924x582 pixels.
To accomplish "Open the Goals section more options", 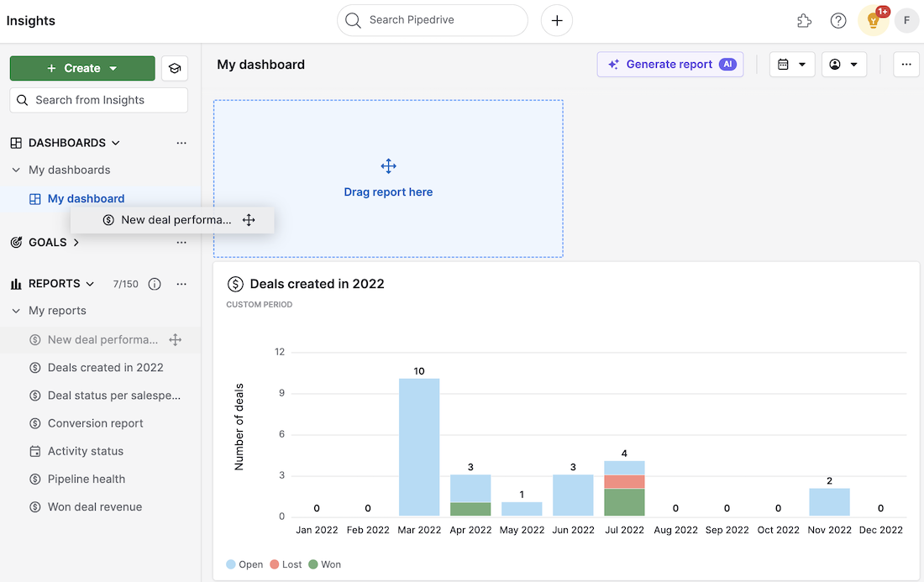I will click(x=181, y=242).
